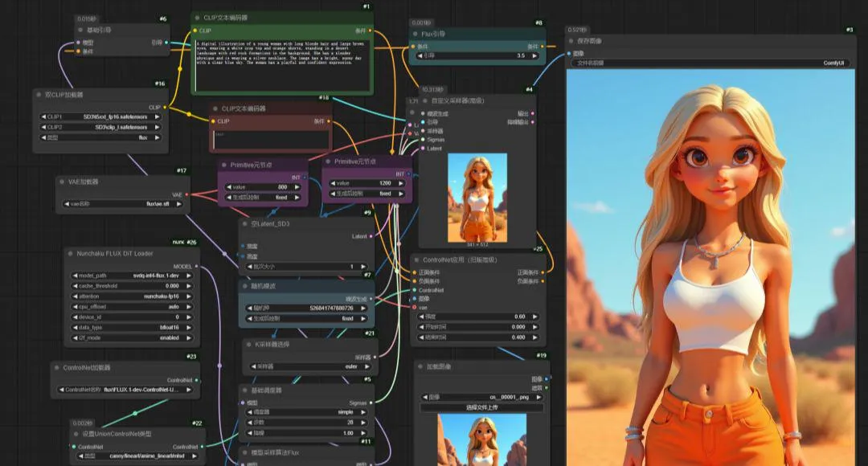Click the MODEL output socket on Nunchaku loader

click(x=197, y=266)
